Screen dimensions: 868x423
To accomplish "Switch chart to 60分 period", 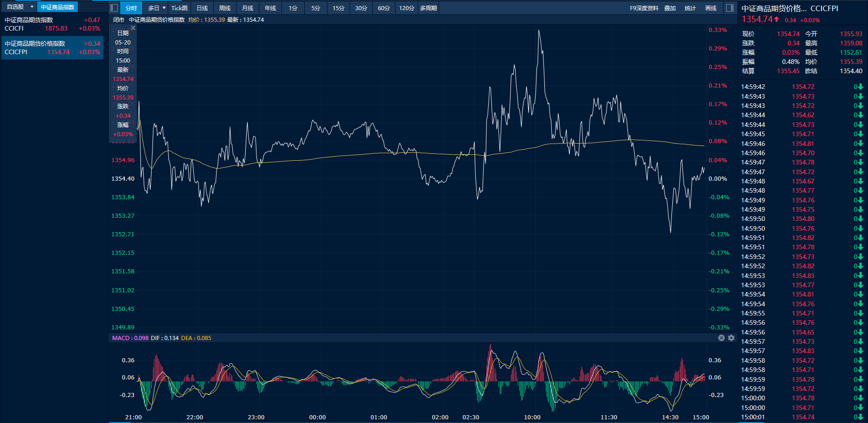I will pos(383,8).
